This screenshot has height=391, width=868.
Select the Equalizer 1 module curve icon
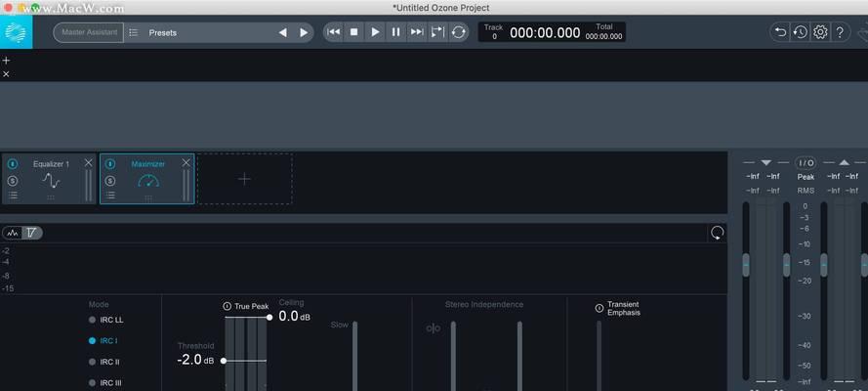(52, 181)
